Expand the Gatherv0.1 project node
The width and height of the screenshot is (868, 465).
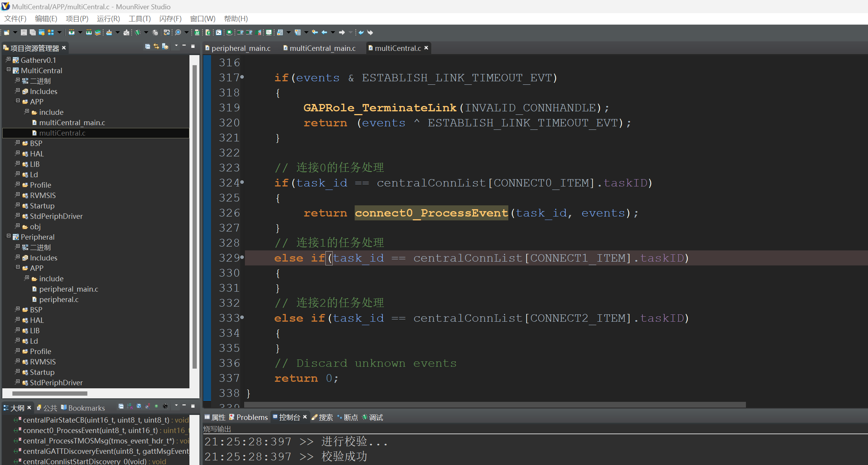[8, 59]
